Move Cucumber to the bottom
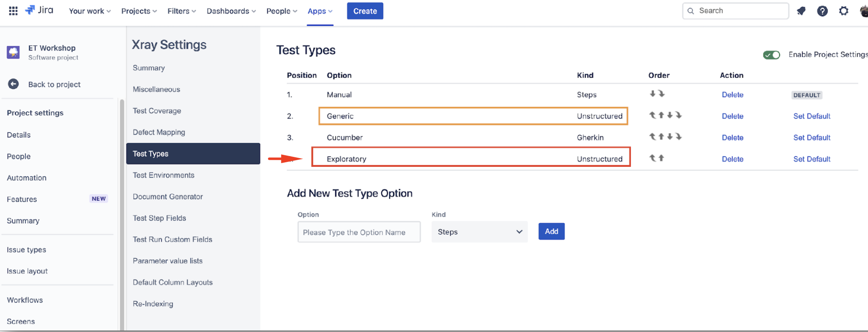868x332 pixels. click(x=679, y=137)
